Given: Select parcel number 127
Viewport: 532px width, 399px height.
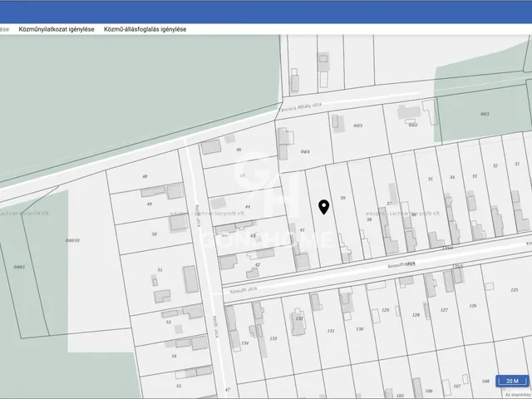Looking at the screenshot, I should pyautogui.click(x=444, y=309).
